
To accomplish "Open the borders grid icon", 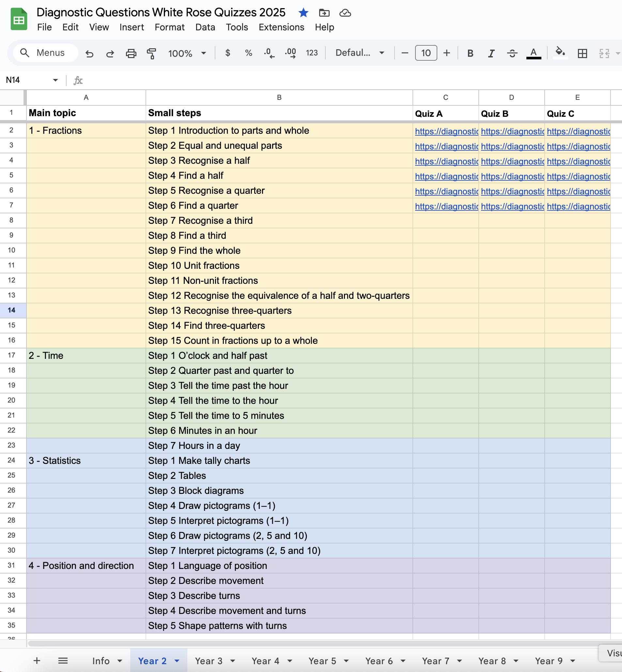I will click(x=582, y=53).
